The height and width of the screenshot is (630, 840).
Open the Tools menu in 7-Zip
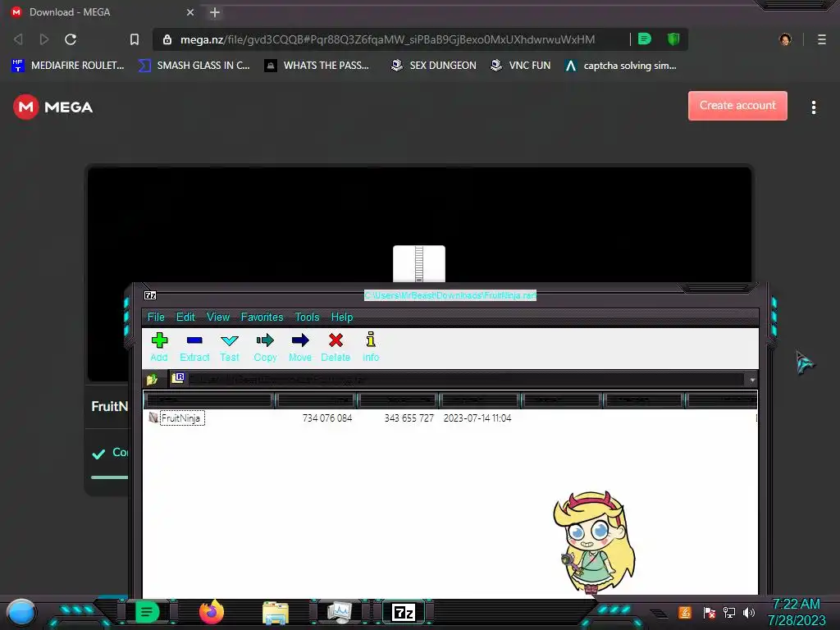point(307,317)
